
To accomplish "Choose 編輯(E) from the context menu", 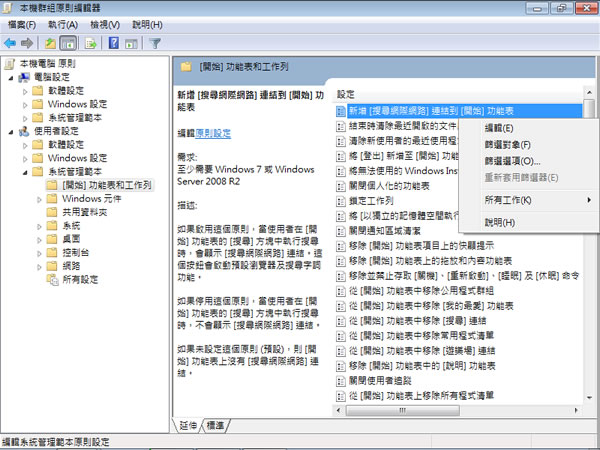I will (x=499, y=128).
